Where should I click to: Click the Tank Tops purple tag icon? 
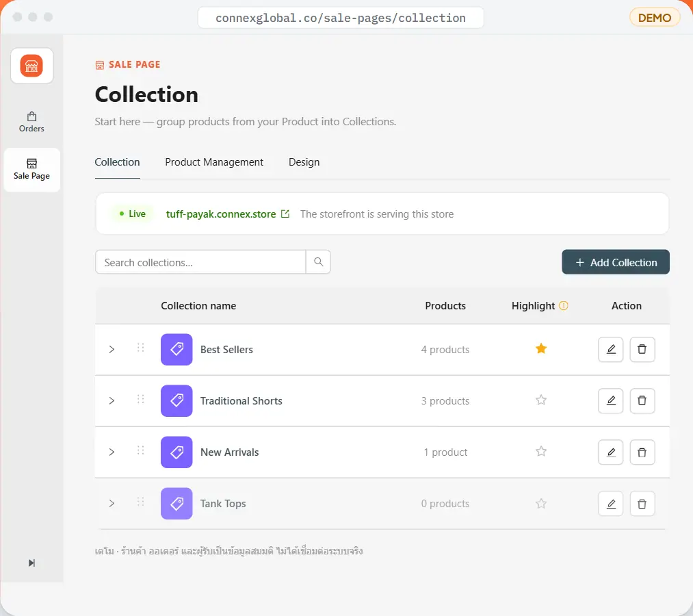click(x=176, y=503)
